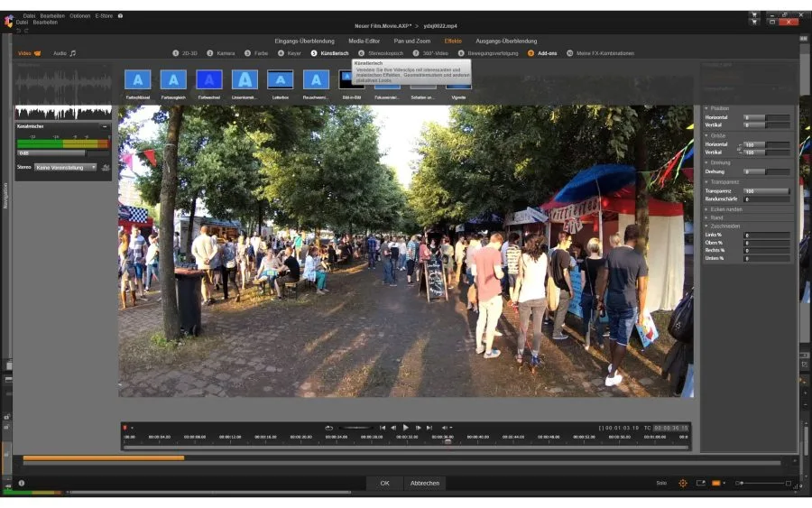Screen dimensions: 812x508
Task: Select the 360°-Video effects category
Action: pos(430,53)
